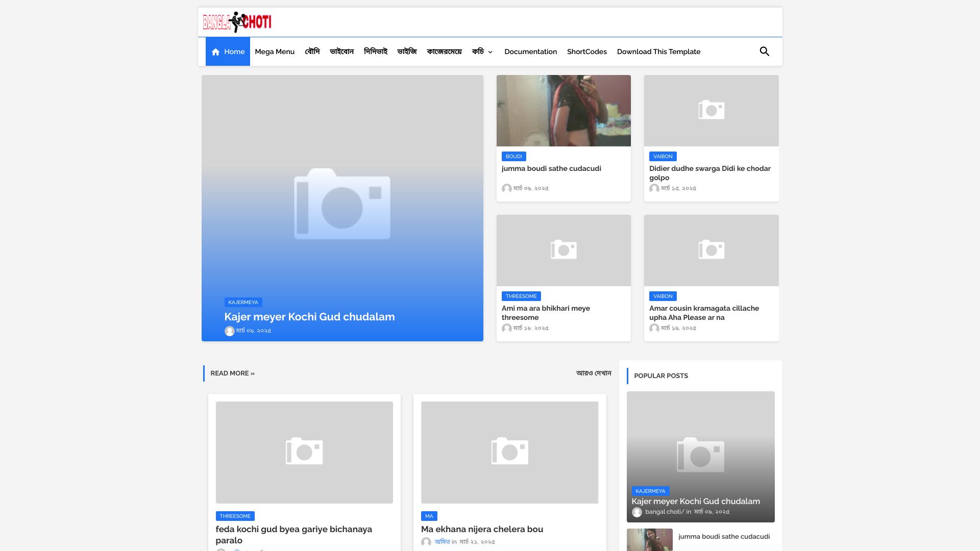Select the বৌদি menu item
980x551 pixels.
pos(312,52)
